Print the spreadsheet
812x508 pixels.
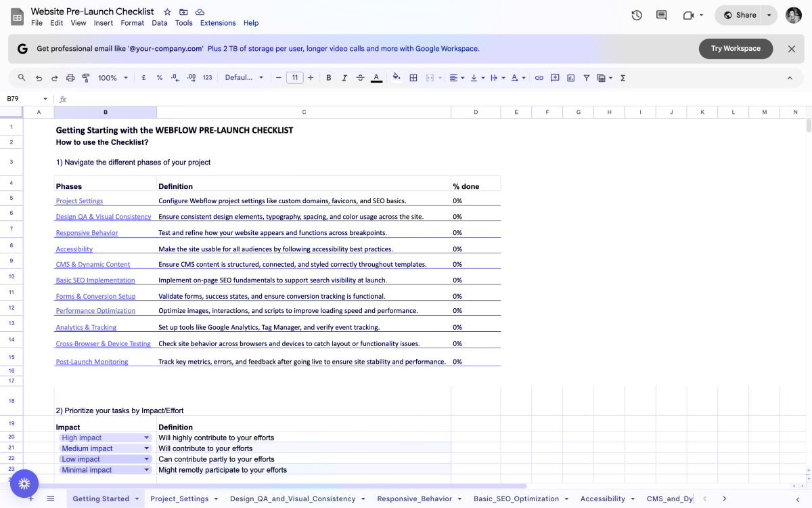tap(70, 78)
